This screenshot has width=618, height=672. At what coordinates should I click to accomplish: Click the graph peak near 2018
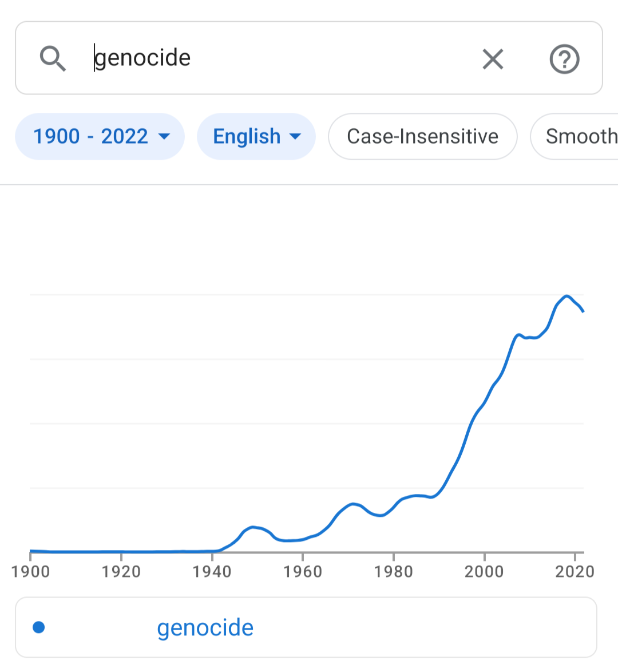tap(566, 296)
